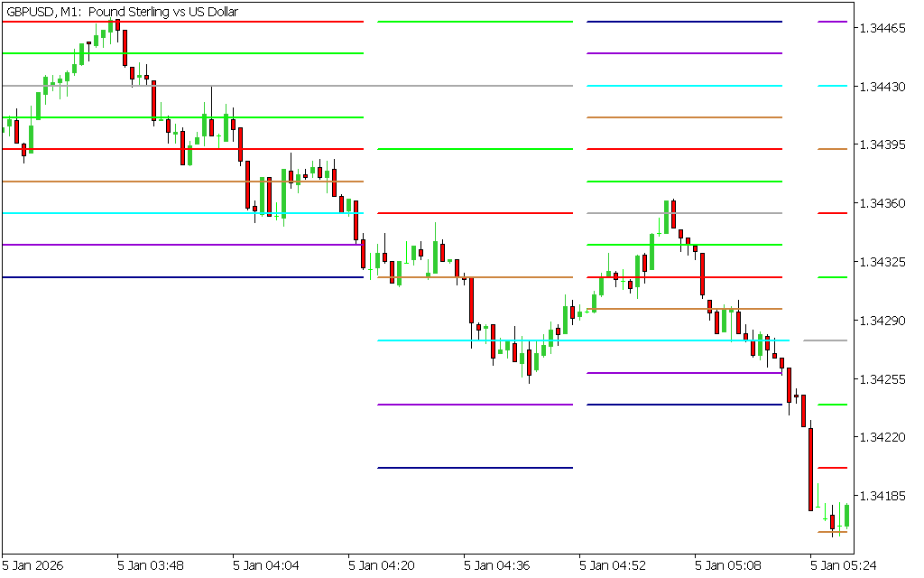Click the 1.34360 price scale label
Viewport: 924px width, 578px height.
point(882,204)
